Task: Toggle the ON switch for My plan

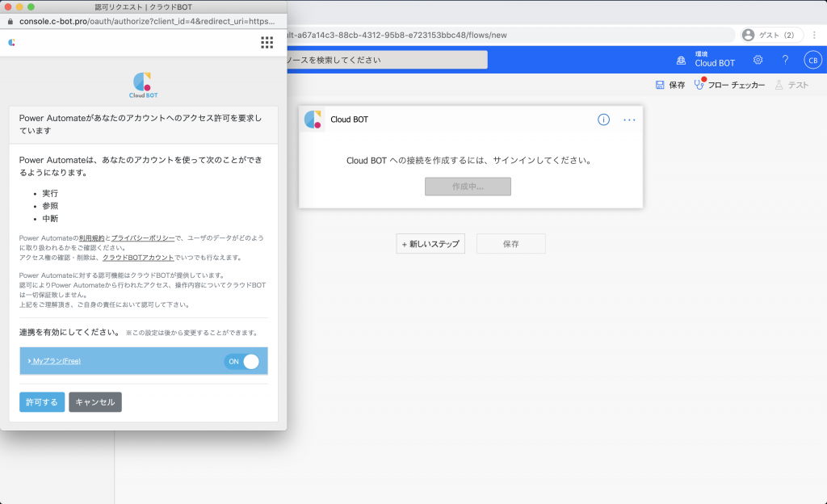Action: 242,361
